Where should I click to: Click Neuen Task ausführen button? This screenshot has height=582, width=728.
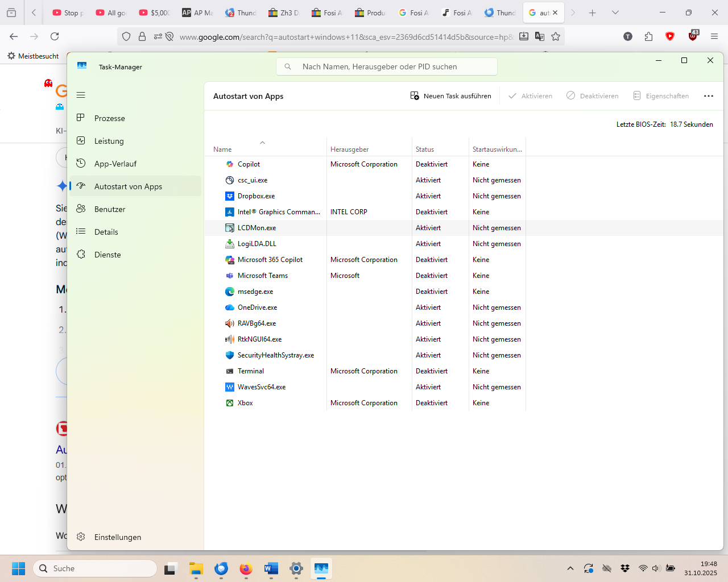451,96
